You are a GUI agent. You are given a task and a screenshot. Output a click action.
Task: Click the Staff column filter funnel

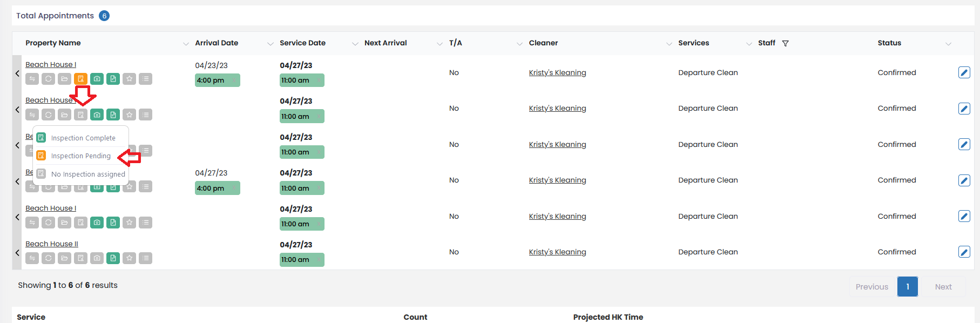(x=785, y=43)
